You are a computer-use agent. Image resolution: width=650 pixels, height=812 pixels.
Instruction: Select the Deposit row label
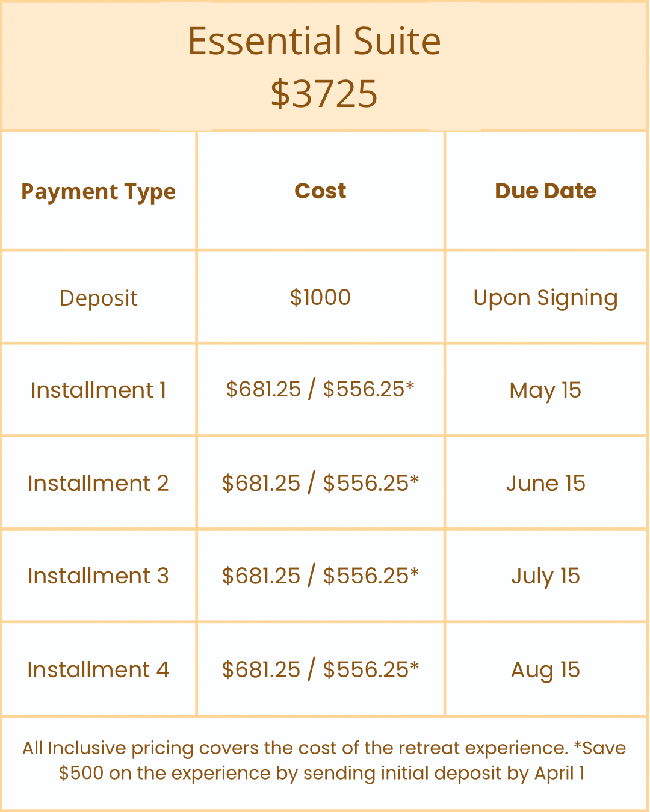98,298
